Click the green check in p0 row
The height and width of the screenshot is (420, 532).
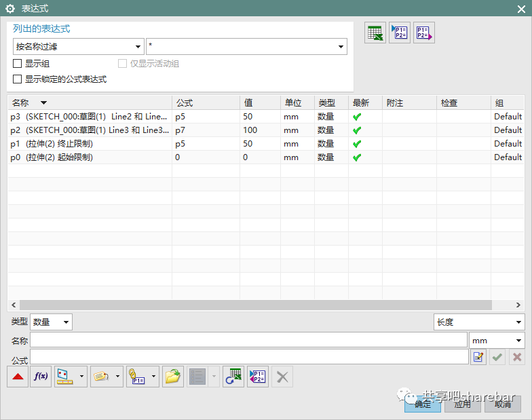(x=357, y=157)
